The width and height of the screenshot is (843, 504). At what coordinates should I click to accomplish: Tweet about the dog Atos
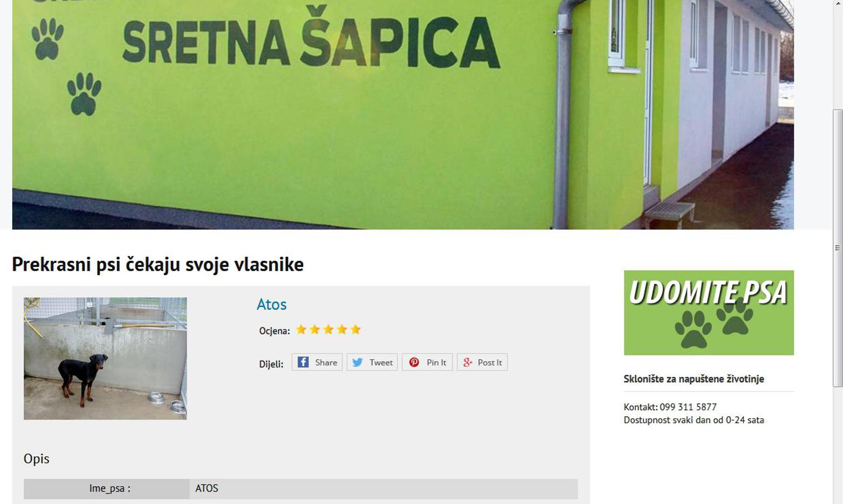[x=372, y=362]
